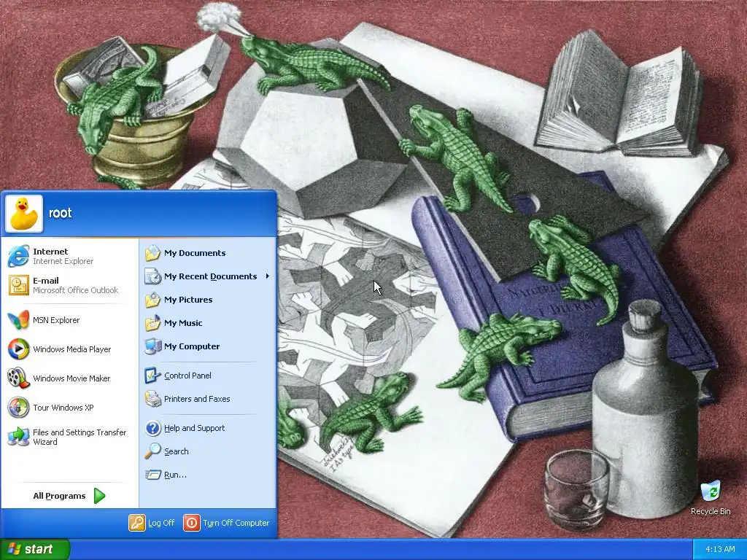Choose the My Pictures label
Viewport: 747px width, 560px height.
(188, 300)
